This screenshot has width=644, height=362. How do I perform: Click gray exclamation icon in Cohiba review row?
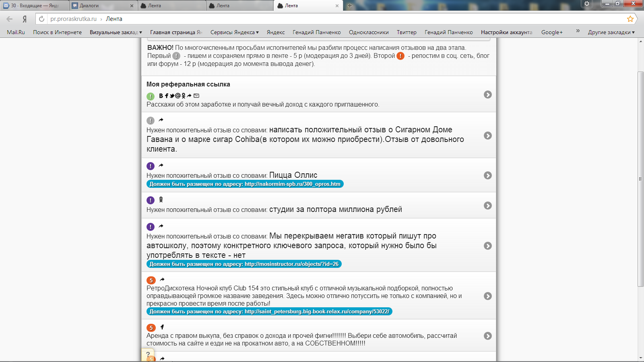pos(151,121)
